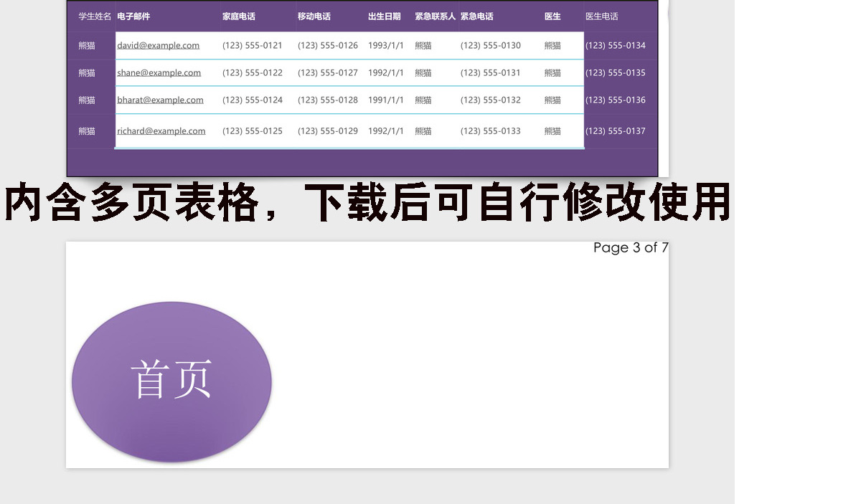
Task: Click emergency contact 熊猫 in richard's row
Action: click(x=423, y=130)
